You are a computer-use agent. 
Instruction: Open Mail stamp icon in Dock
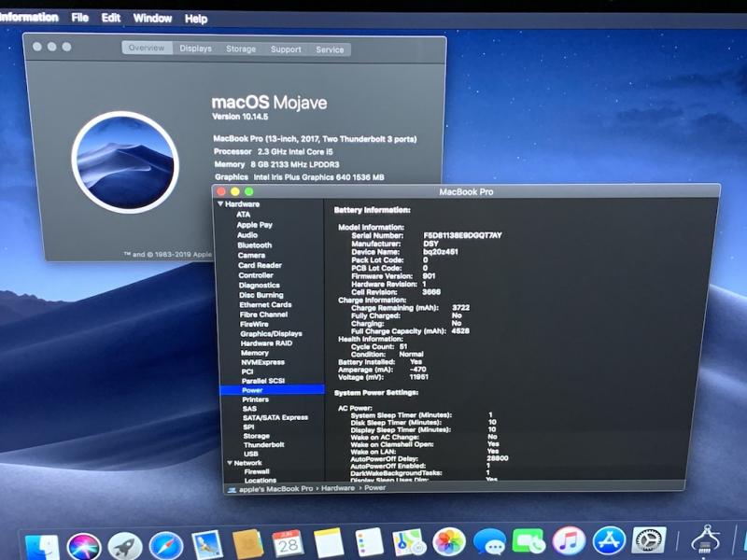[x=207, y=545]
